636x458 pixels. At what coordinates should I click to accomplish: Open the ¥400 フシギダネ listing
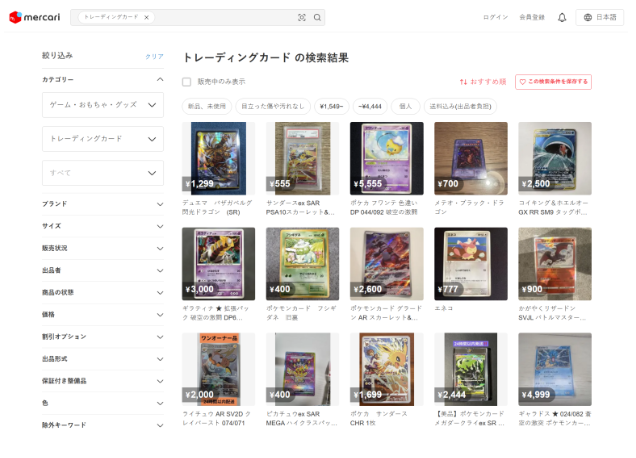303,264
